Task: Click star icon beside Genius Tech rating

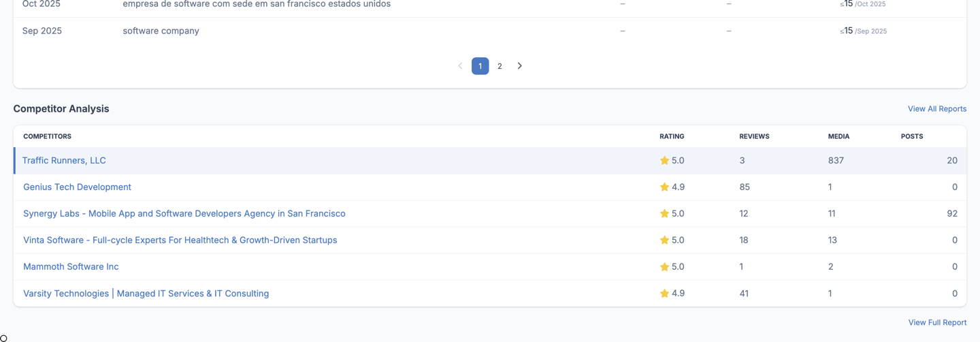Action: 664,187
